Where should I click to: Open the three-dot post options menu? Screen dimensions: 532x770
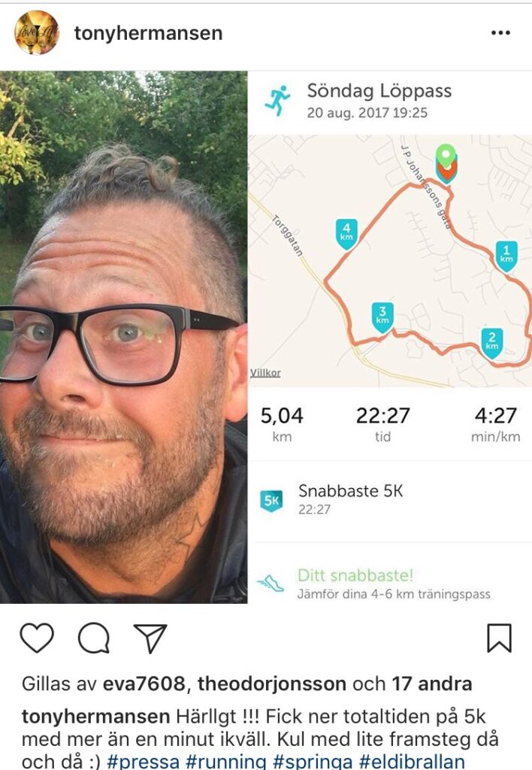coord(500,33)
